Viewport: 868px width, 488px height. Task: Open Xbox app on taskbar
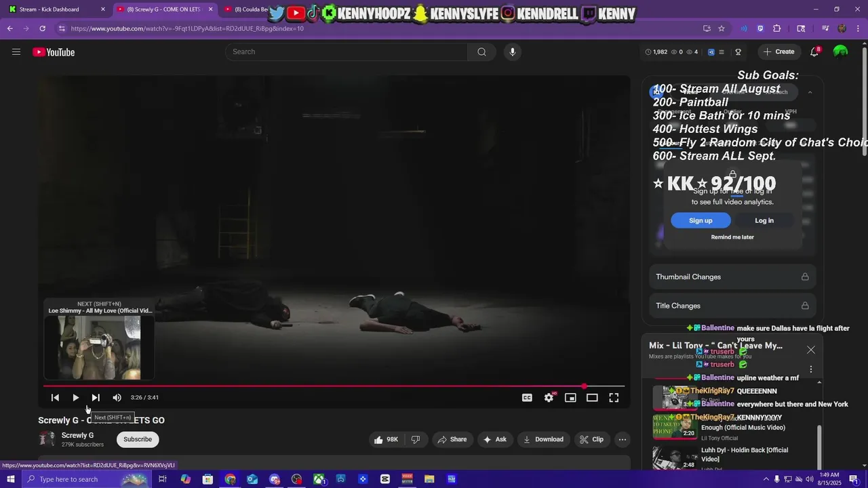319,479
